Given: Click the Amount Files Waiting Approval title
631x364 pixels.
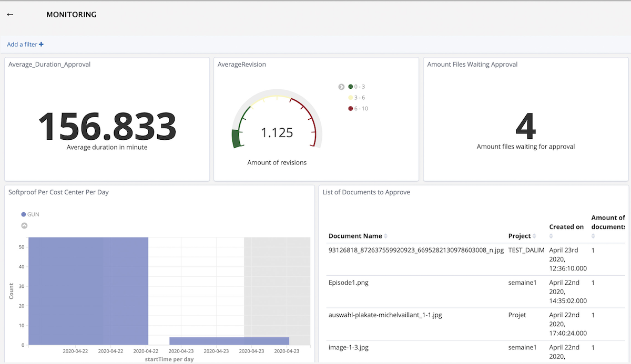Looking at the screenshot, I should (472, 65).
